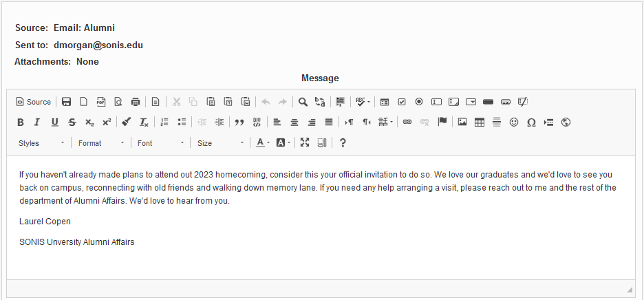
Task: Set text direction right to left
Action: [366, 122]
